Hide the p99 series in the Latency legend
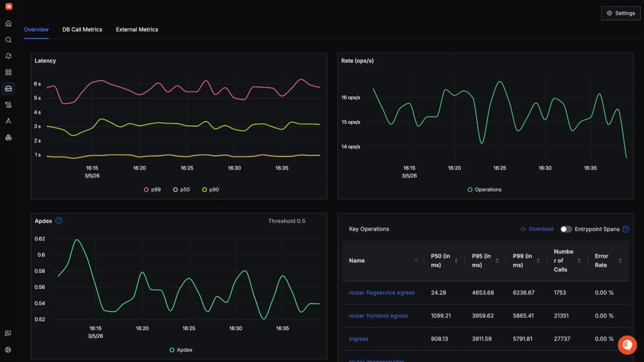Viewport: 644px width, 362px height. pos(152,189)
